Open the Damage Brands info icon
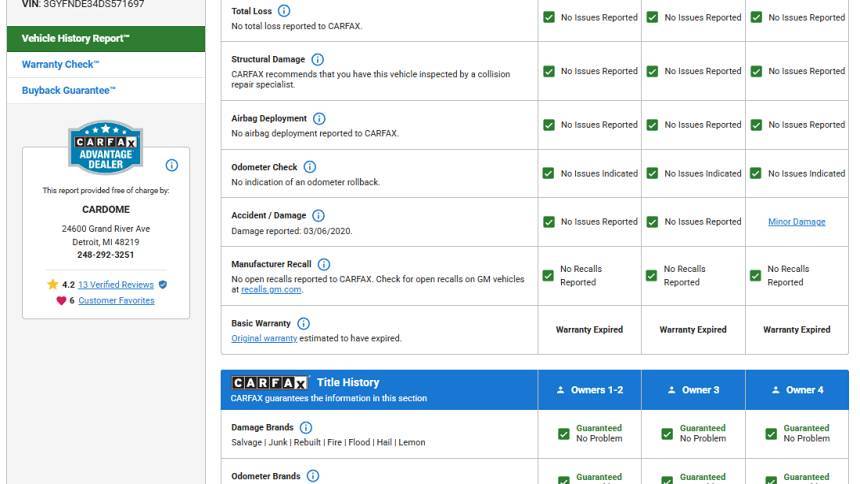Screen dimensions: 860x484 306,427
